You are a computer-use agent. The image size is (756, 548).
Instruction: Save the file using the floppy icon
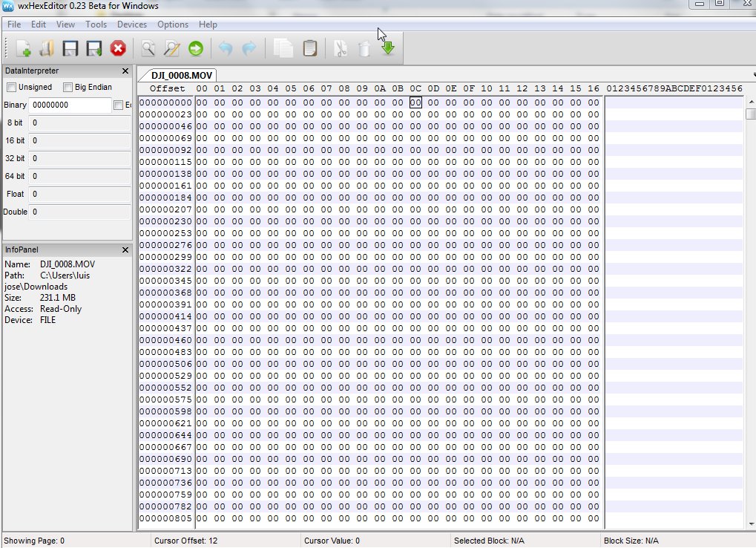coord(70,48)
